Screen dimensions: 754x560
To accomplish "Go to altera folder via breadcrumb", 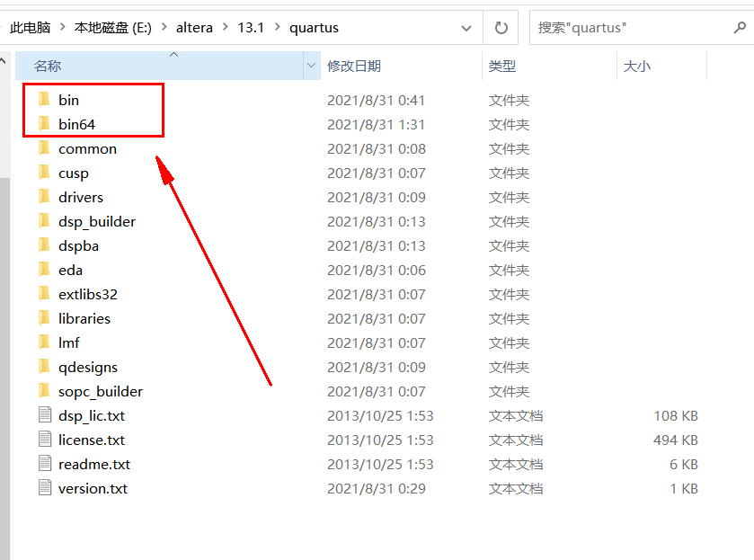I will point(194,27).
